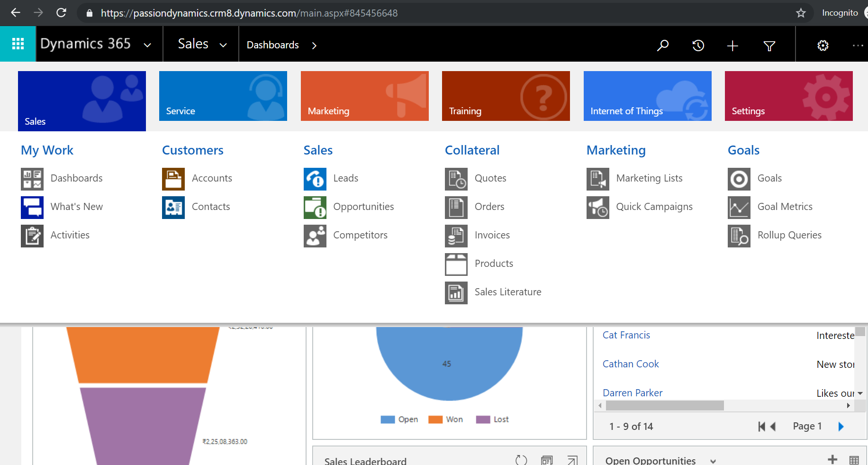
Task: Refresh the Sales Leaderboard chart
Action: tap(521, 460)
